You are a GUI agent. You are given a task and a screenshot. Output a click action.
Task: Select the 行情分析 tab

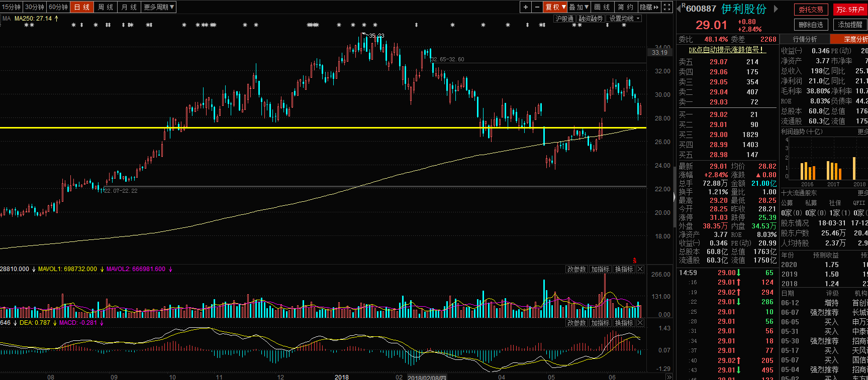(805, 39)
